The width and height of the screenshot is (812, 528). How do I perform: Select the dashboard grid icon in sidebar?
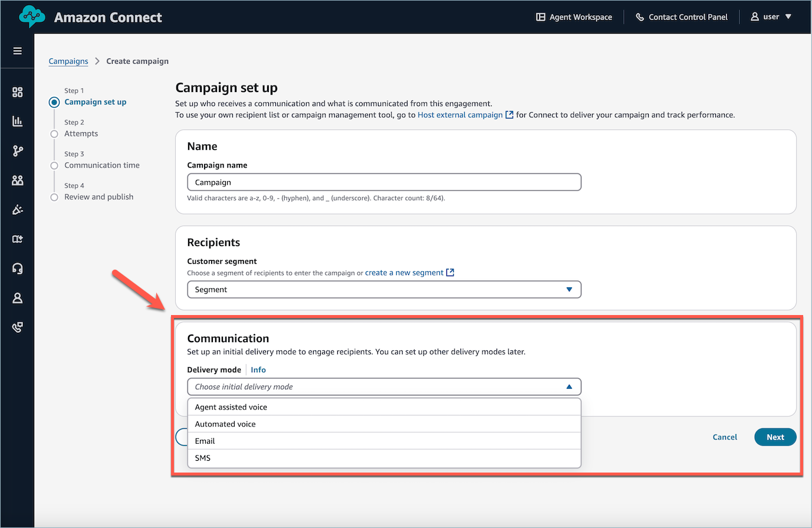[x=17, y=92]
